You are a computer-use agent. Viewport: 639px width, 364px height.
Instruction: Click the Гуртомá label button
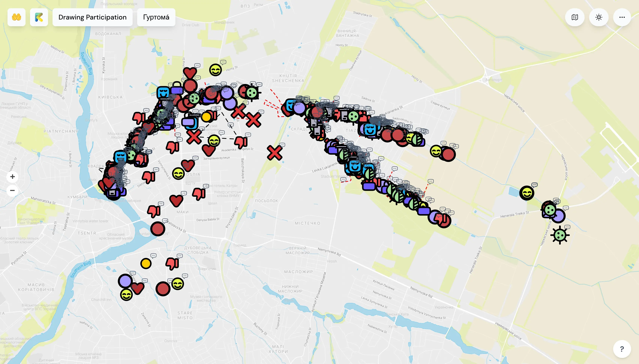[x=156, y=17]
